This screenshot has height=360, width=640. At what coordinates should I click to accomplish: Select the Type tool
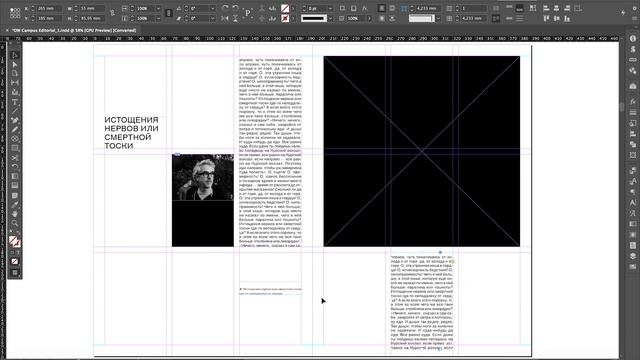pos(15,102)
